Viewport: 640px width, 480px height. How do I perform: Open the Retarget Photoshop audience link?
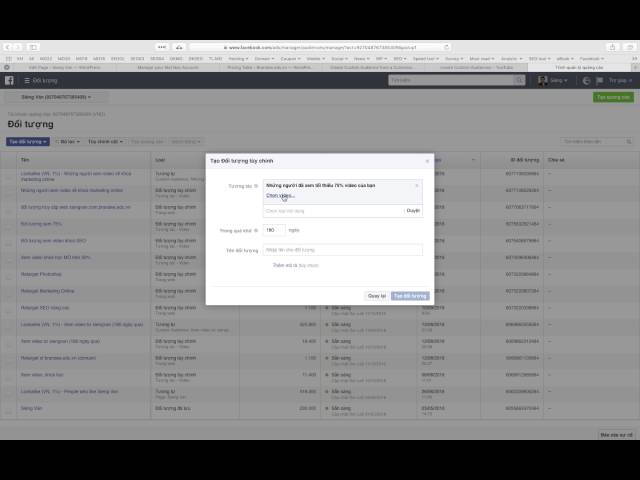[41, 274]
